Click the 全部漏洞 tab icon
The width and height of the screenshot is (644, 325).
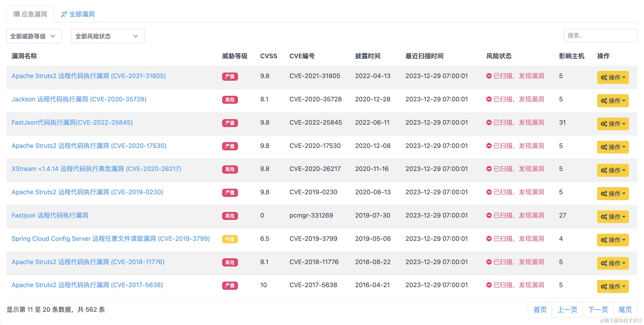tap(64, 14)
